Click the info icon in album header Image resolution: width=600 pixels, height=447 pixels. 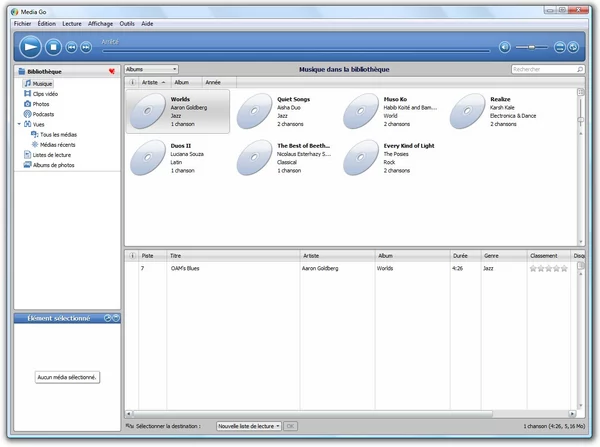coord(132,82)
